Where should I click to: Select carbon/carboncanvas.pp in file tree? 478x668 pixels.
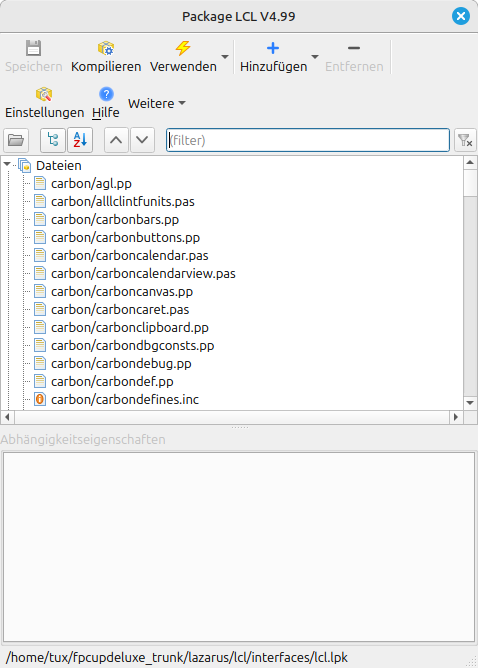point(122,292)
